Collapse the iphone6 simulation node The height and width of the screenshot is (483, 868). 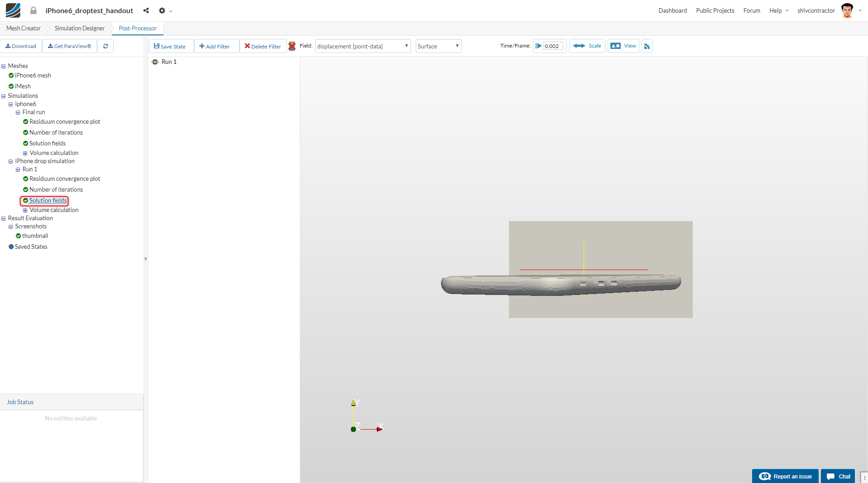[11, 104]
